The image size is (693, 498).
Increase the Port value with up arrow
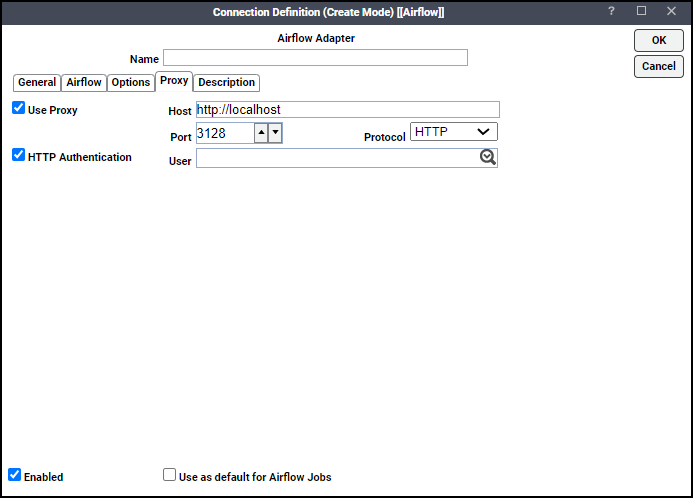point(261,133)
